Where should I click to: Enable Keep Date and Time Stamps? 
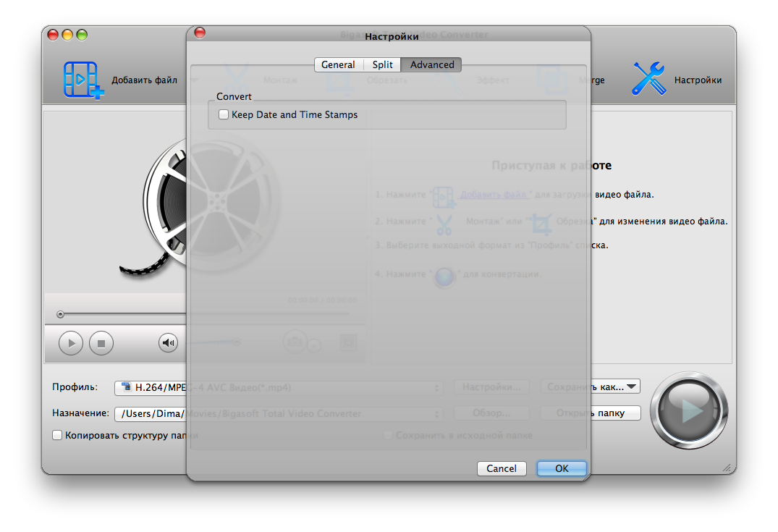click(224, 114)
